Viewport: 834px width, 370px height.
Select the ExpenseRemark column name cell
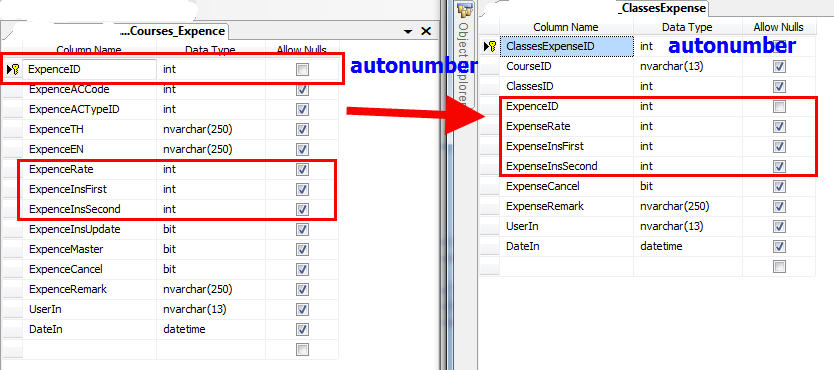[566, 206]
